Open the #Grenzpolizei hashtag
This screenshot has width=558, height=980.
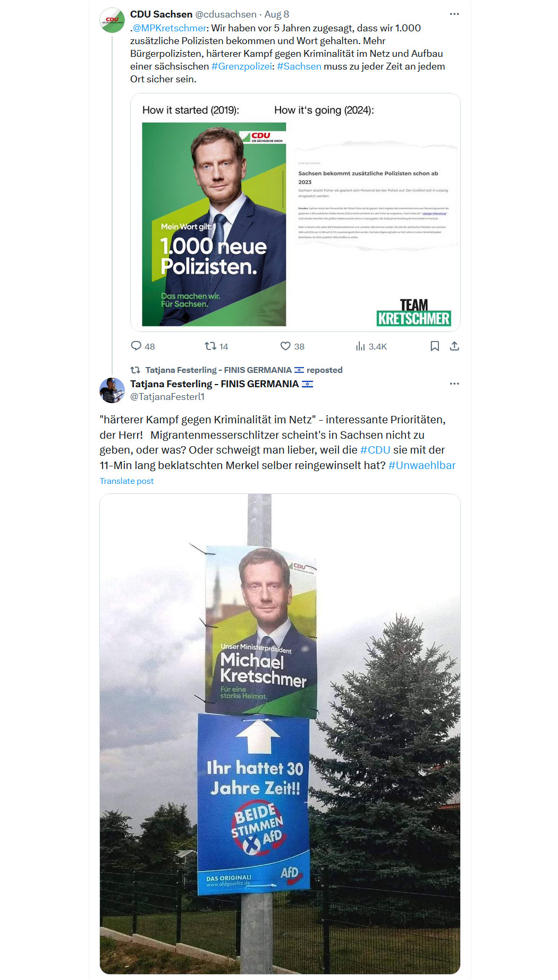[242, 66]
